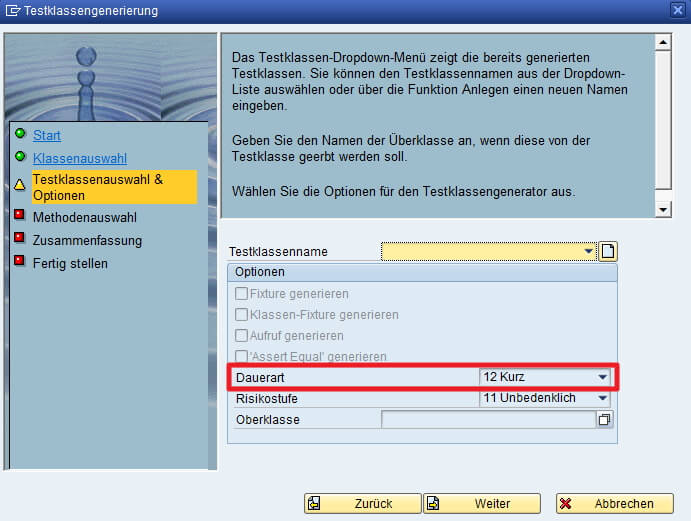The image size is (691, 521).
Task: Open the Risikostufe dropdown showing 11 Unbedenklich
Action: click(x=602, y=398)
